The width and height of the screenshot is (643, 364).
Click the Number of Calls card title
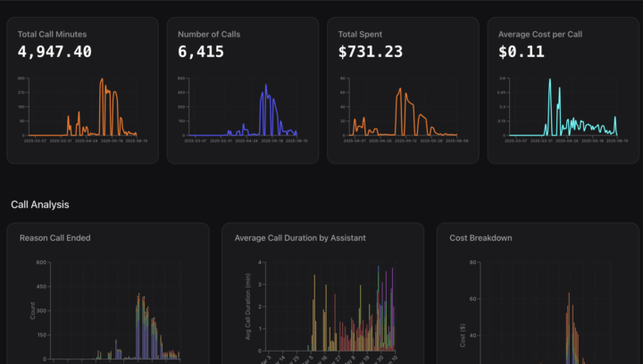pos(209,34)
